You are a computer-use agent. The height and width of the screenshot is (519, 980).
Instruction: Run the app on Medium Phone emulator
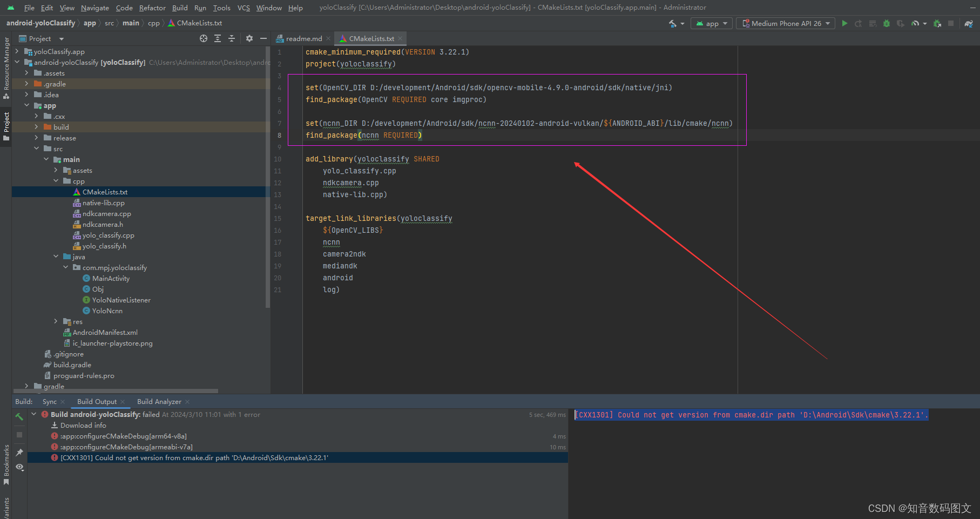[x=845, y=23]
